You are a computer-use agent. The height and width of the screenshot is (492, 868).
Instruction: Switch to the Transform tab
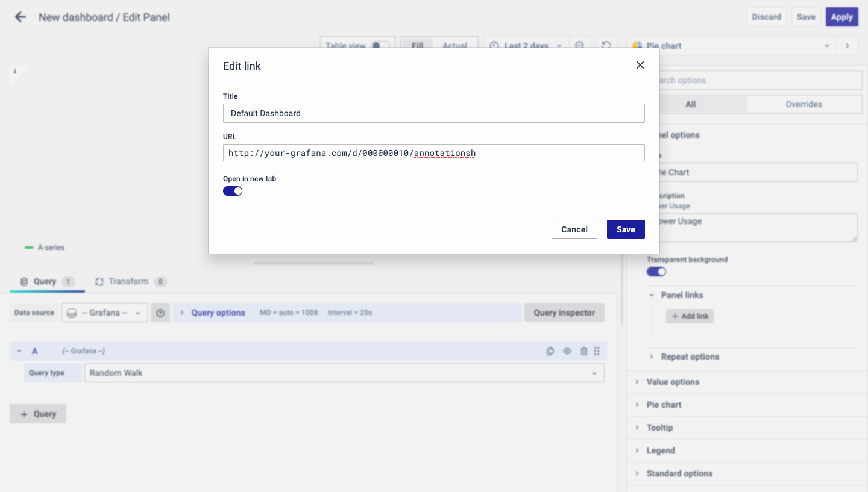[128, 281]
